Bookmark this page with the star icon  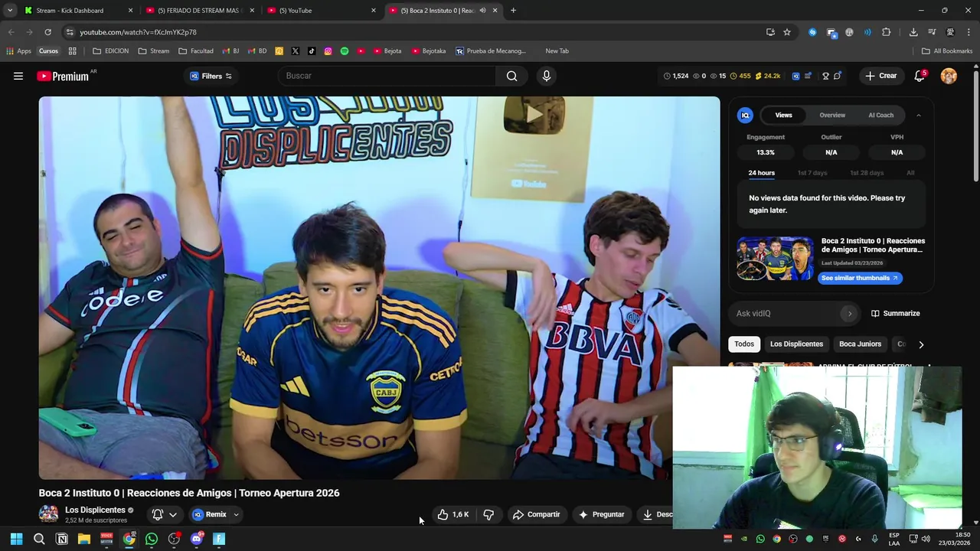(787, 32)
